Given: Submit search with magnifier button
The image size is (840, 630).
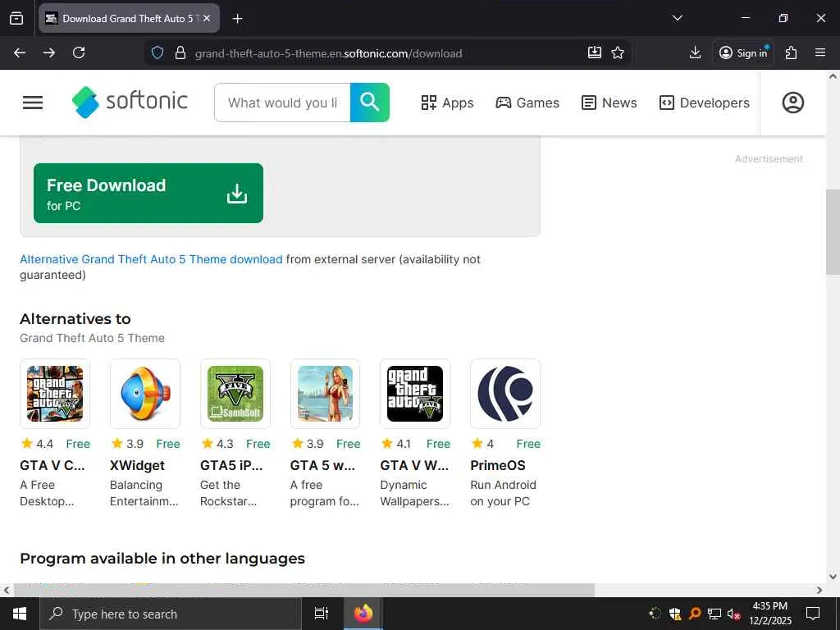Looking at the screenshot, I should pos(370,103).
